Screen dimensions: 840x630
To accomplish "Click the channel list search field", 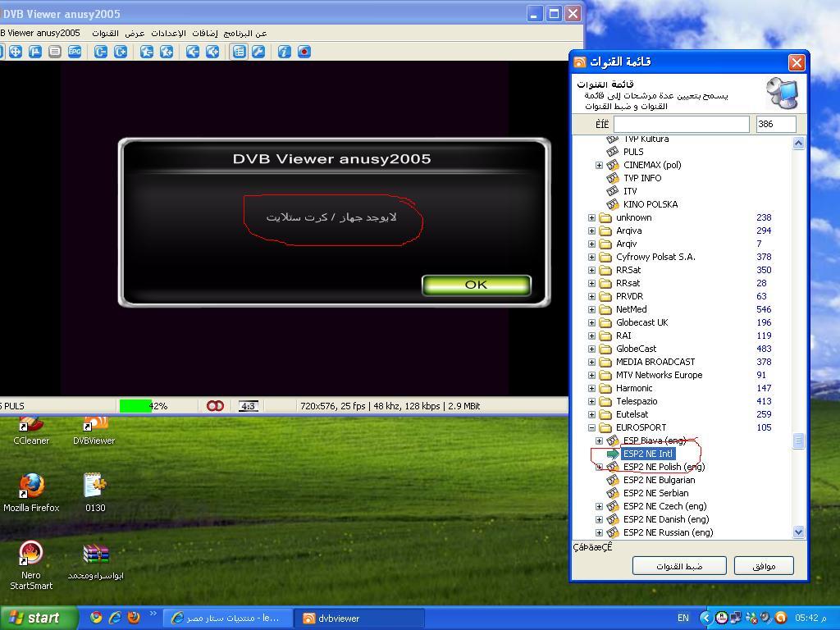I will coord(681,125).
